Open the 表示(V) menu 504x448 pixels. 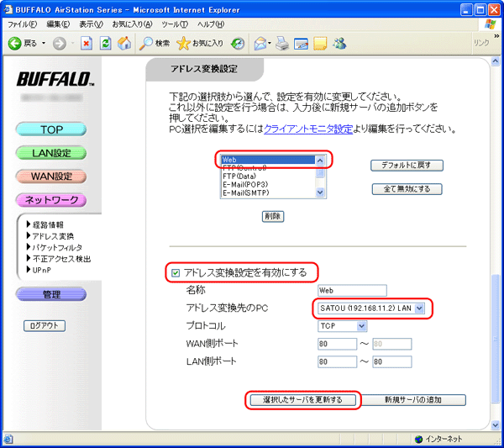point(92,24)
